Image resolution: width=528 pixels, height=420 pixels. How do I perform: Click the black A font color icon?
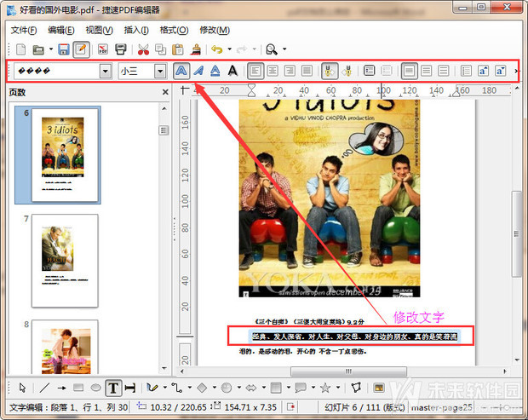pos(232,71)
